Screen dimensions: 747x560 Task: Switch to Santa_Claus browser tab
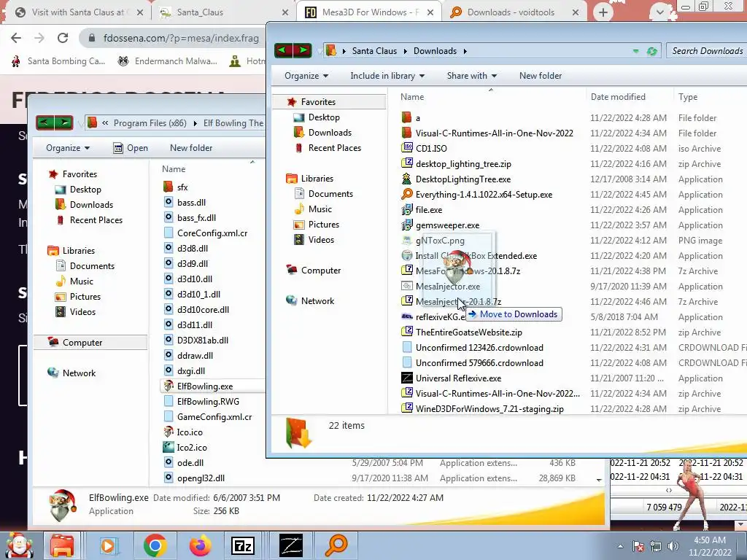(200, 12)
